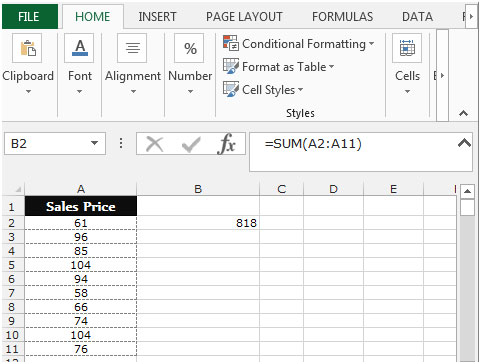Click the Cells group icon
The width and height of the screenshot is (481, 364).
pyautogui.click(x=407, y=48)
